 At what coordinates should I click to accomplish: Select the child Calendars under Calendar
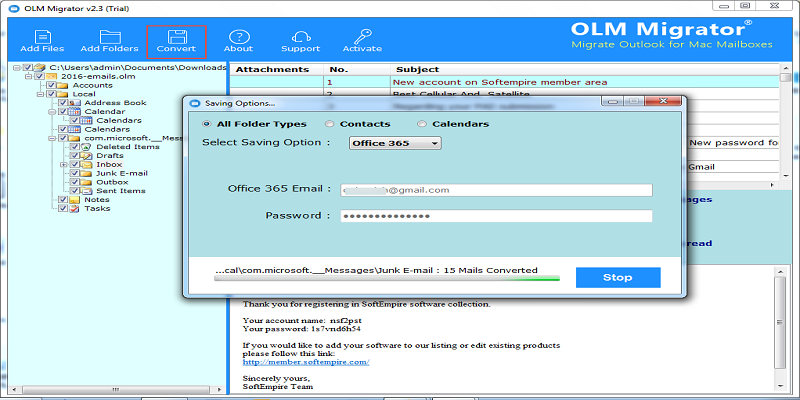[119, 120]
